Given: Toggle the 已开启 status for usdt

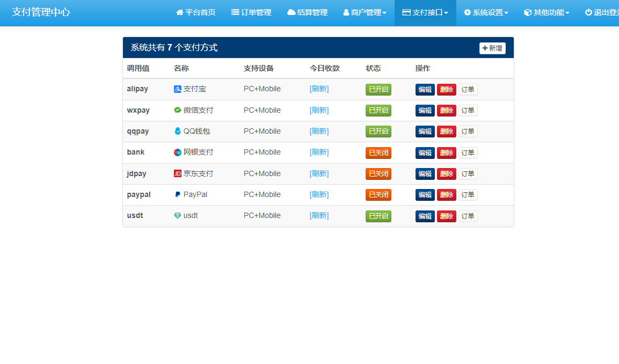Looking at the screenshot, I should (x=378, y=216).
